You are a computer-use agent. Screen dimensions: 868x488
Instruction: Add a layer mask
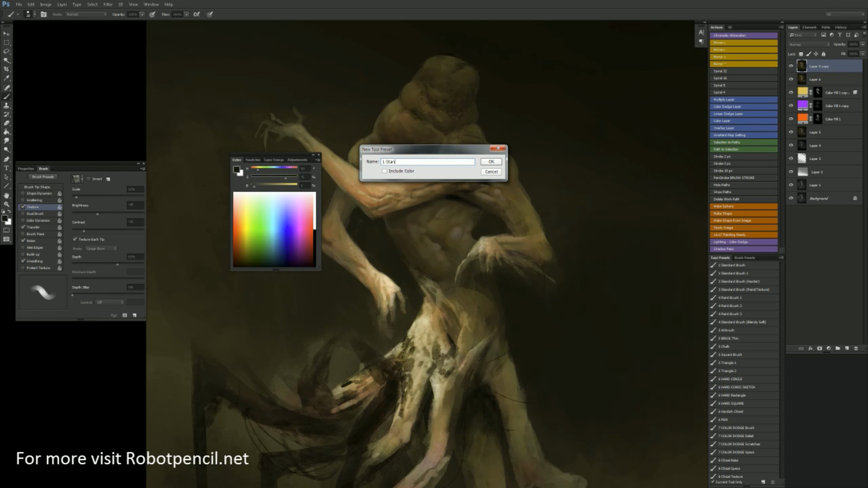(820, 348)
